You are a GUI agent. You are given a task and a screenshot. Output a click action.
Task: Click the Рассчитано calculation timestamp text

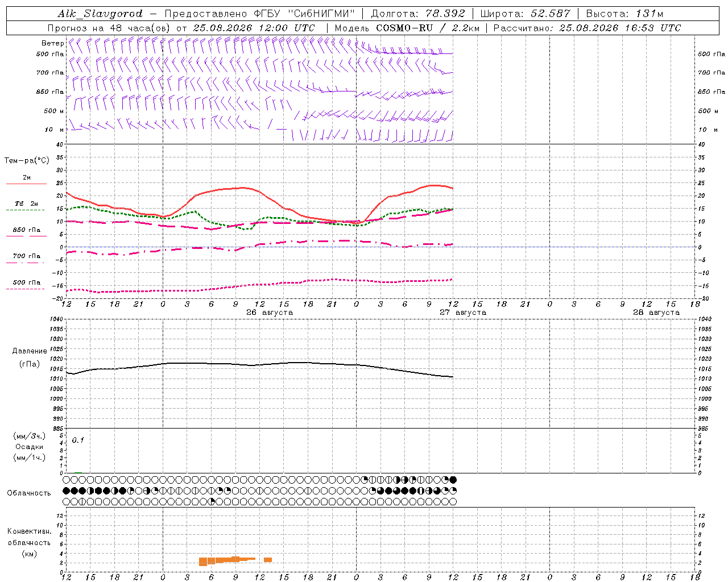[x=587, y=28]
